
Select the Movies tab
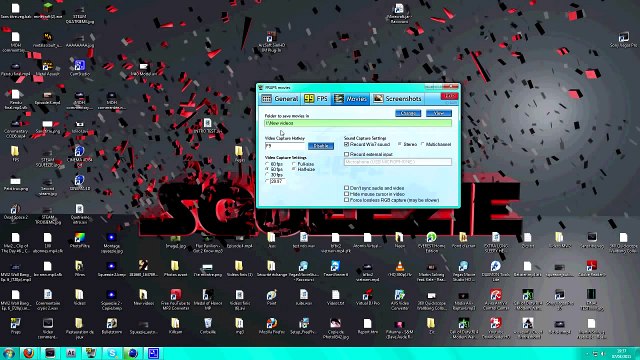click(351, 99)
